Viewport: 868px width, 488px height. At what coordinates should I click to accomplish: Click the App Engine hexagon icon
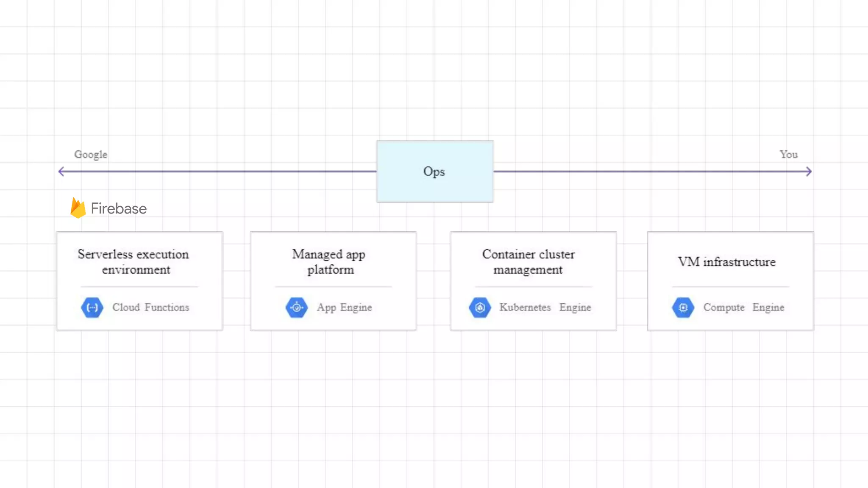tap(297, 308)
